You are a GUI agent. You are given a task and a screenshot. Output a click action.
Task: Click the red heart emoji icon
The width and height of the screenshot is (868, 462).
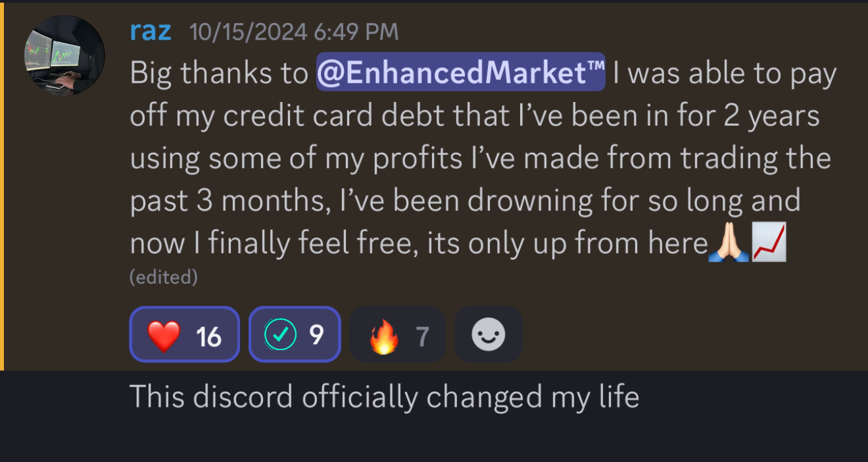click(164, 336)
